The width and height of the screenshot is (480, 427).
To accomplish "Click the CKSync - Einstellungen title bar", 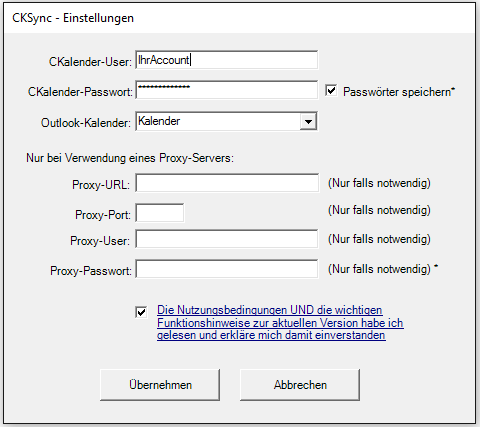I will pyautogui.click(x=240, y=18).
